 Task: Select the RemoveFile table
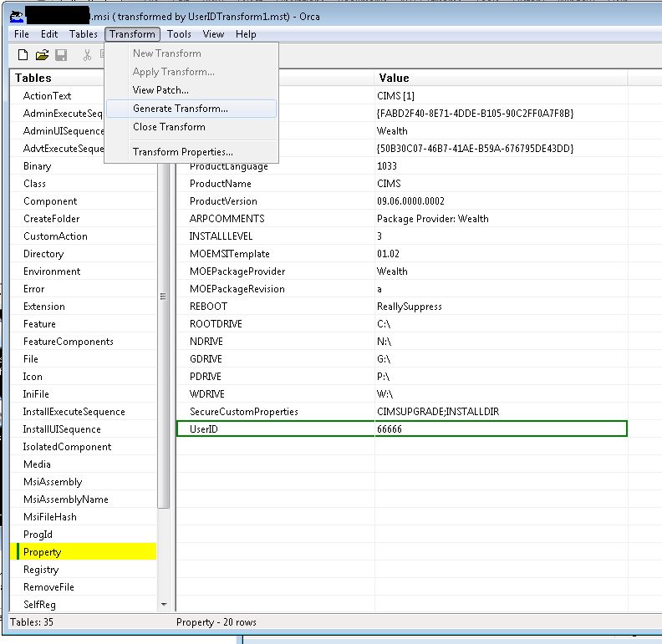[48, 587]
